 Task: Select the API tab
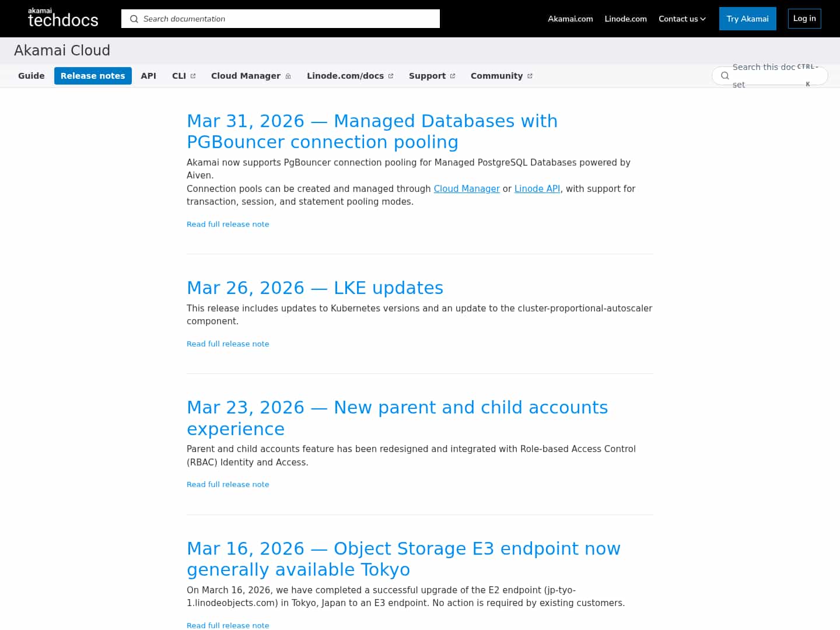tap(148, 75)
